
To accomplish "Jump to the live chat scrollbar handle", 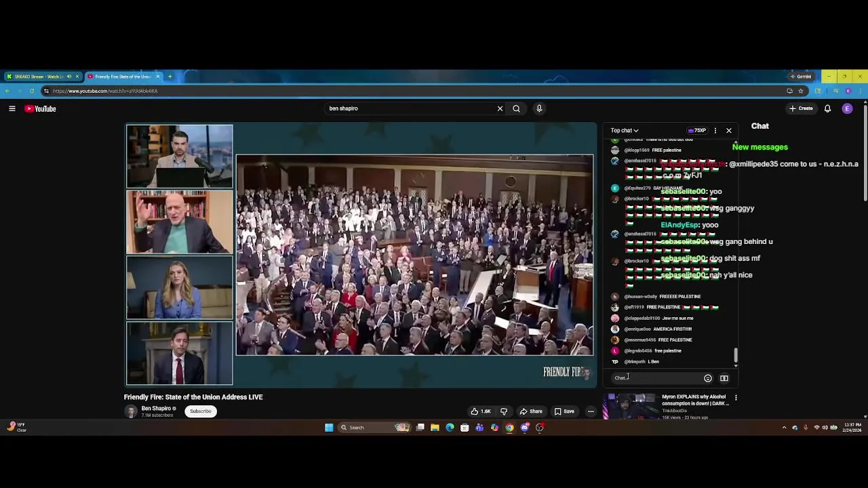I will 735,355.
